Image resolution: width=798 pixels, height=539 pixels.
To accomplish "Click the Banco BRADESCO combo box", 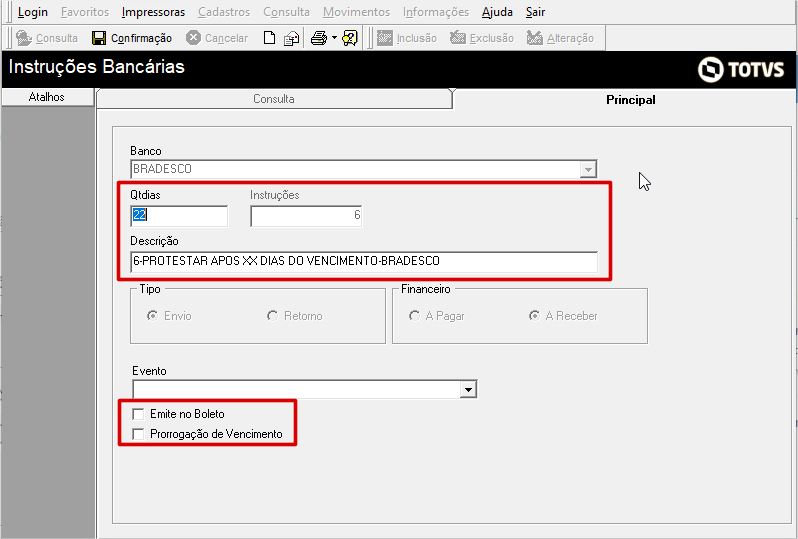I will (x=363, y=169).
